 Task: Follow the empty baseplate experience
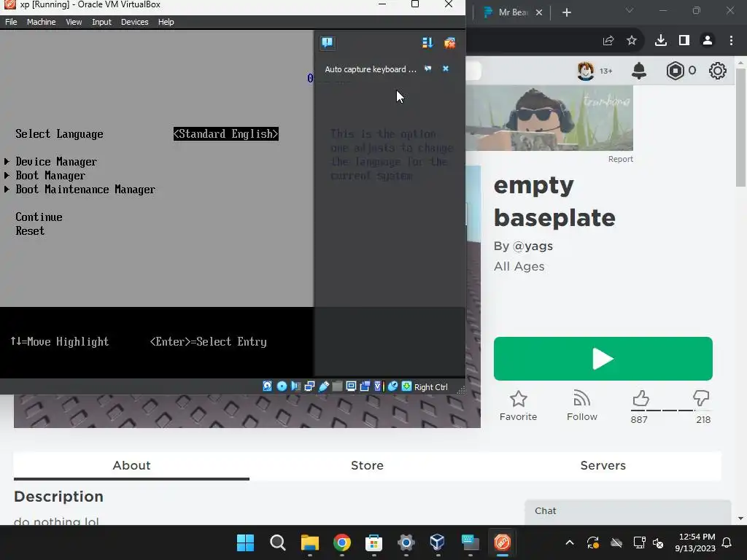[581, 405]
